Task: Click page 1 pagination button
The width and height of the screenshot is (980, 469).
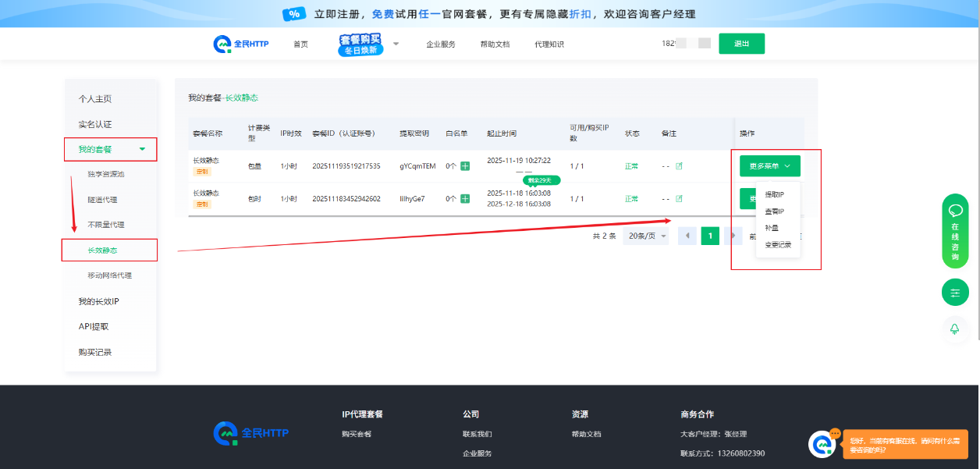Action: [710, 236]
